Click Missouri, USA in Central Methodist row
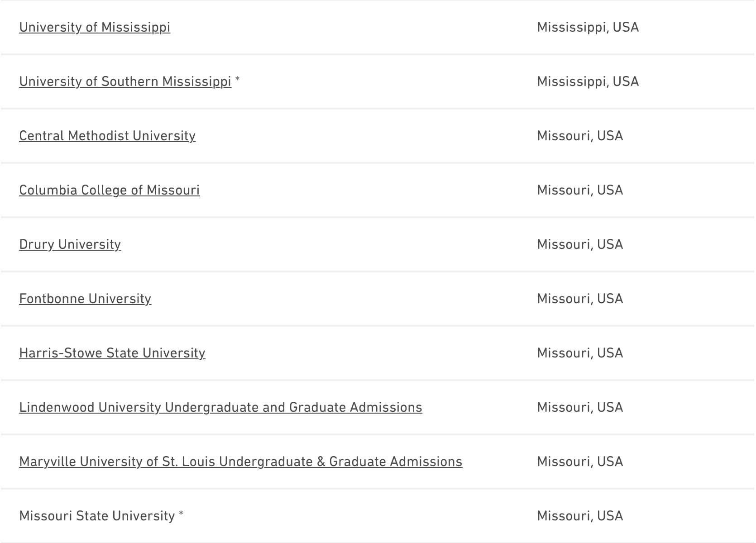This screenshot has height=543, width=756. (580, 136)
